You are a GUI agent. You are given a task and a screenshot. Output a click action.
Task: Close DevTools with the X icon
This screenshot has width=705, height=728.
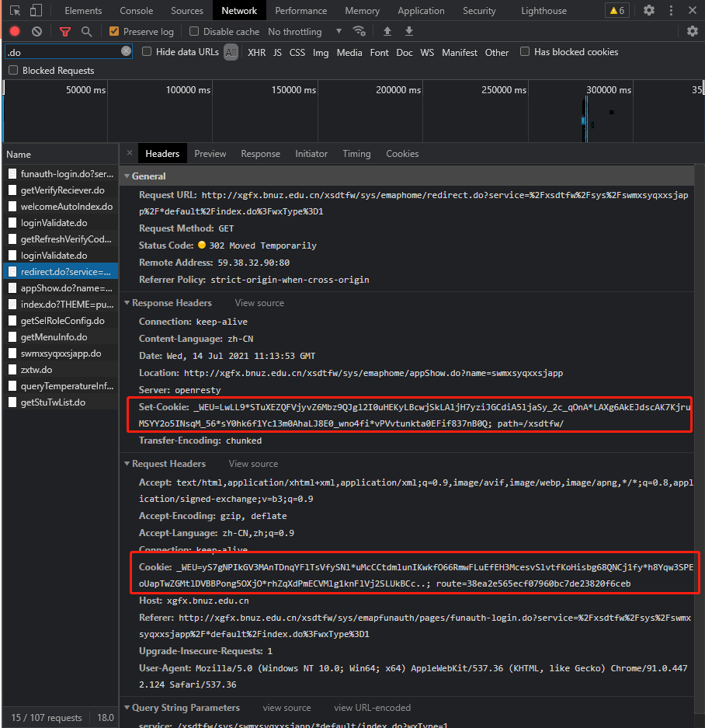693,10
